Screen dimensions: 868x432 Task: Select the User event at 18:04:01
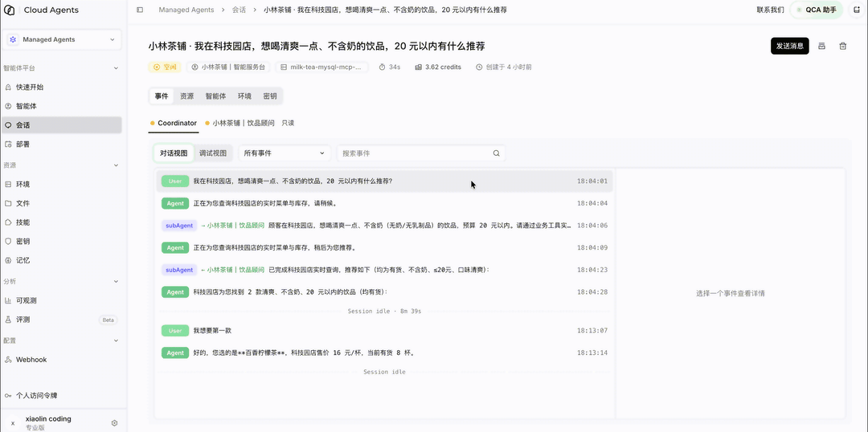point(385,181)
